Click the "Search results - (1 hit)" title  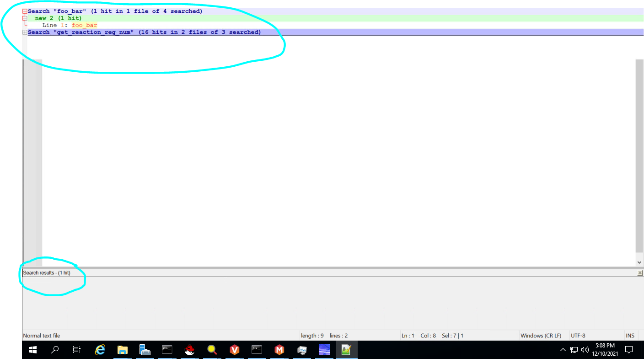click(47, 273)
